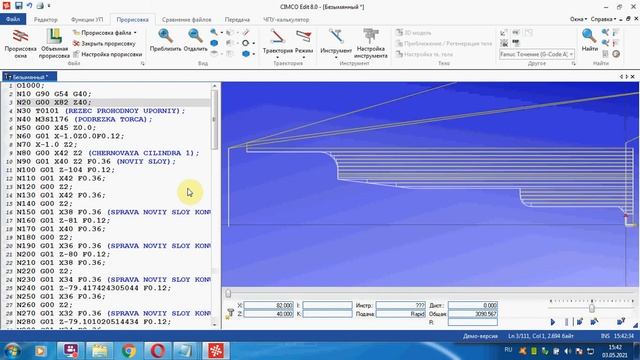Click the code editor vertical scrollbar
This screenshot has height=360, width=640.
click(x=215, y=204)
